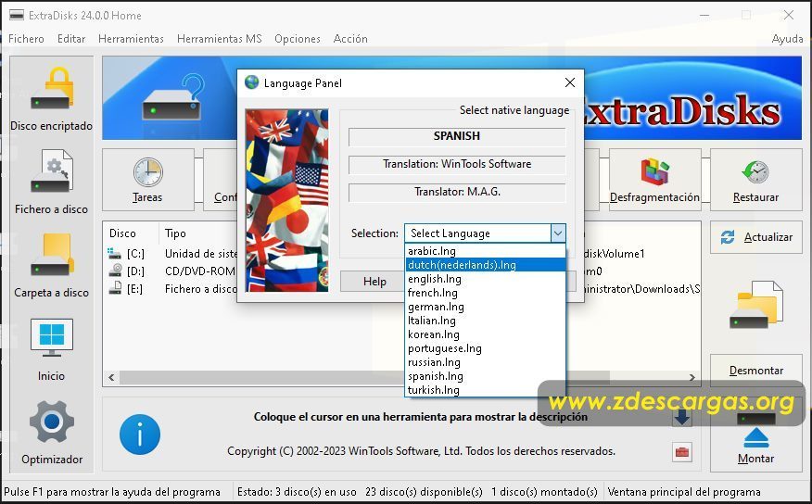The height and width of the screenshot is (504, 812).
Task: Click the Disco column header
Action: (122, 233)
